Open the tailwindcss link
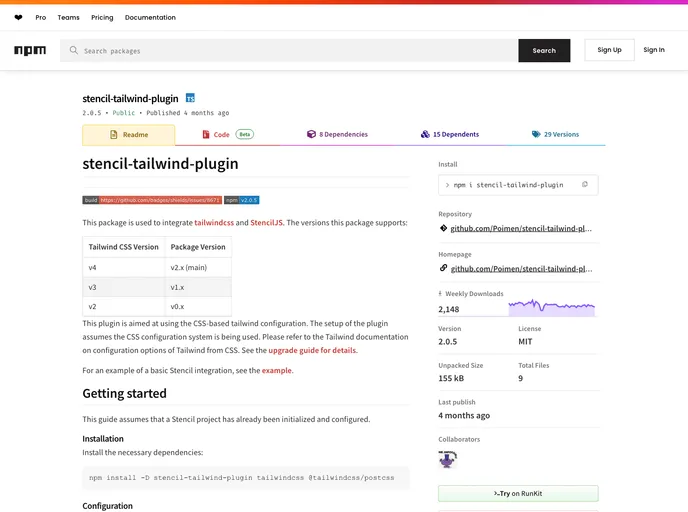The width and height of the screenshot is (688, 512). [x=214, y=222]
